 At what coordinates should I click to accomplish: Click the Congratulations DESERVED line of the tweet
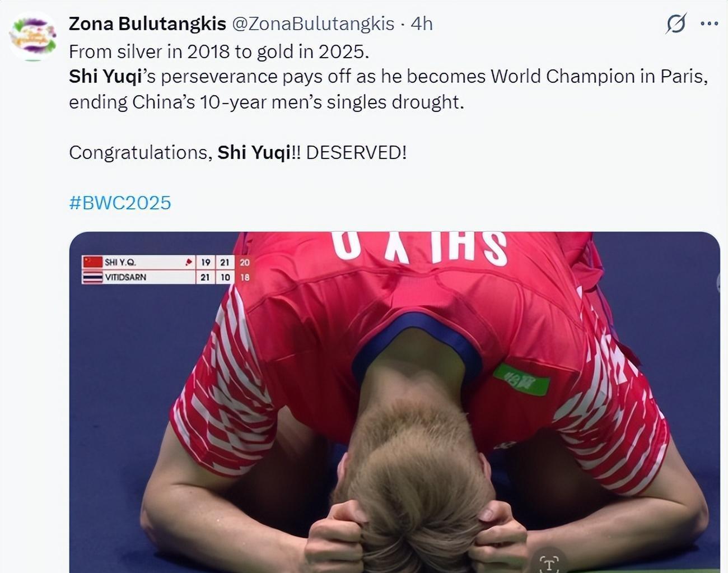[237, 152]
